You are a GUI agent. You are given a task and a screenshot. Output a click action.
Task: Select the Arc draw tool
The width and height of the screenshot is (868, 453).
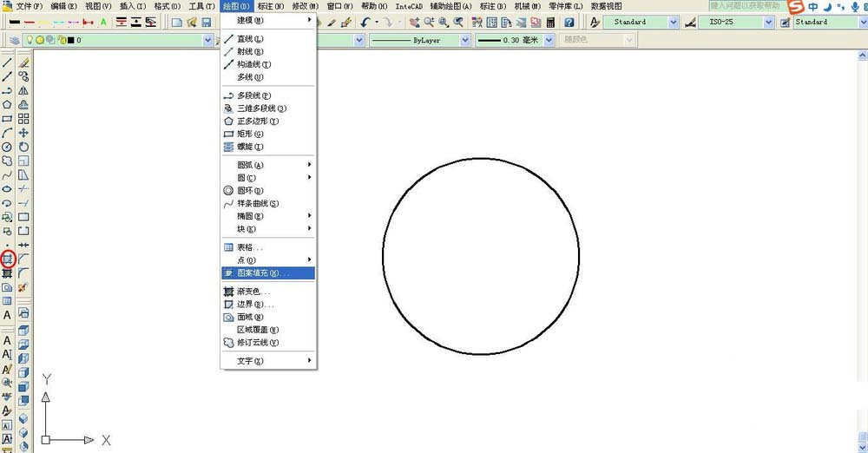7,133
